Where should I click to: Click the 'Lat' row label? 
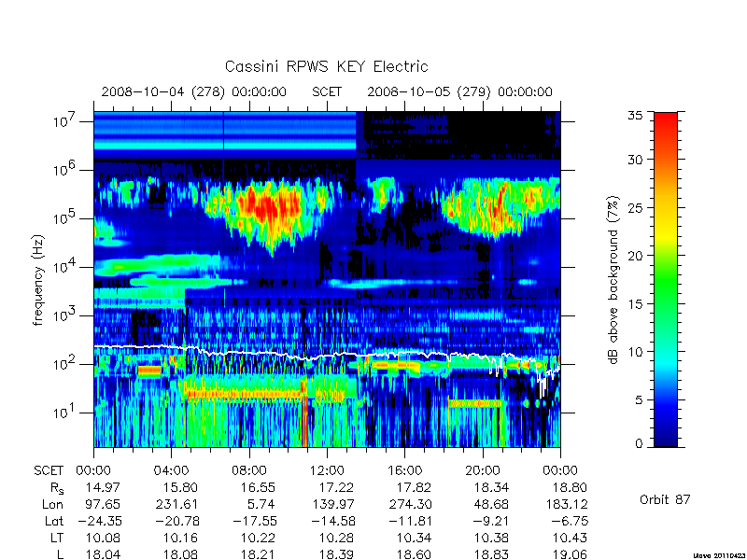[54, 521]
